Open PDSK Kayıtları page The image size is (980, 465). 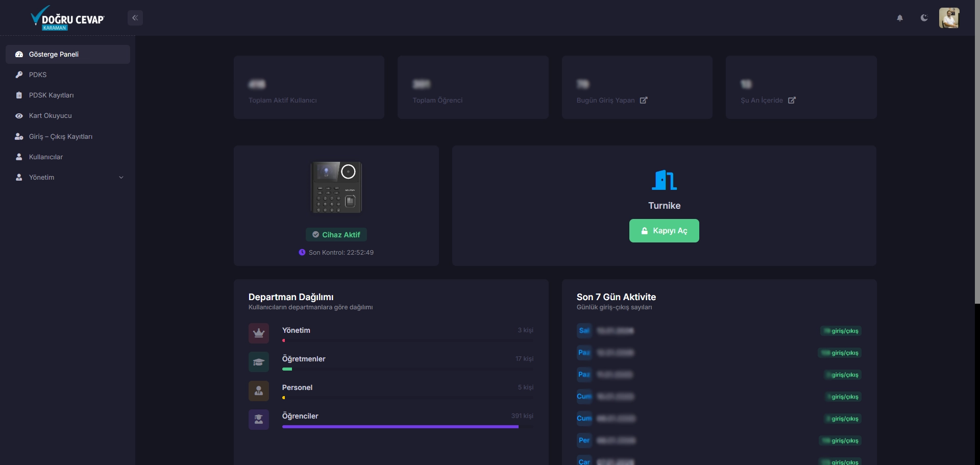click(51, 95)
